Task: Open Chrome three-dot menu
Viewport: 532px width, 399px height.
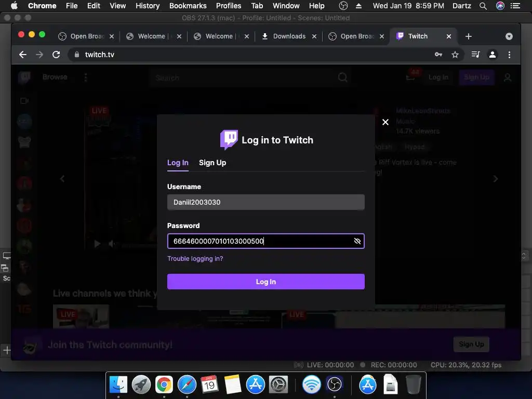Action: point(509,55)
